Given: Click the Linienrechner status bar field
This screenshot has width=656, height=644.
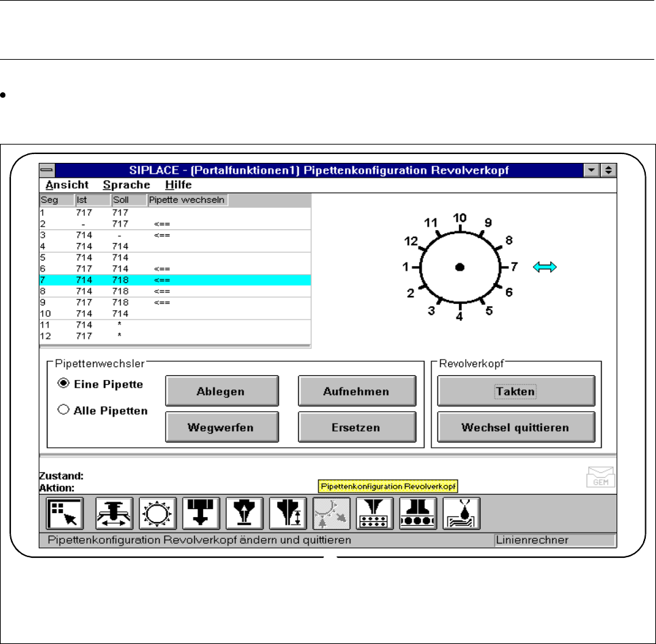Looking at the screenshot, I should tap(554, 540).
